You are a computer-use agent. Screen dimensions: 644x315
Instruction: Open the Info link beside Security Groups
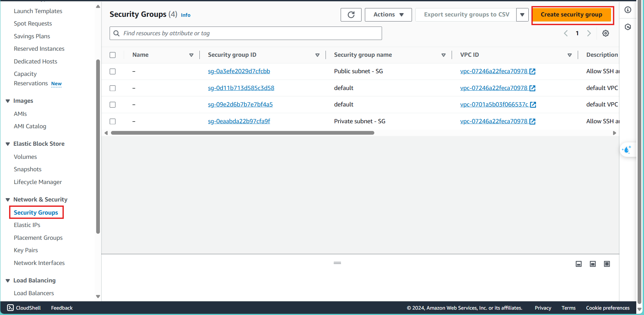[x=186, y=15]
